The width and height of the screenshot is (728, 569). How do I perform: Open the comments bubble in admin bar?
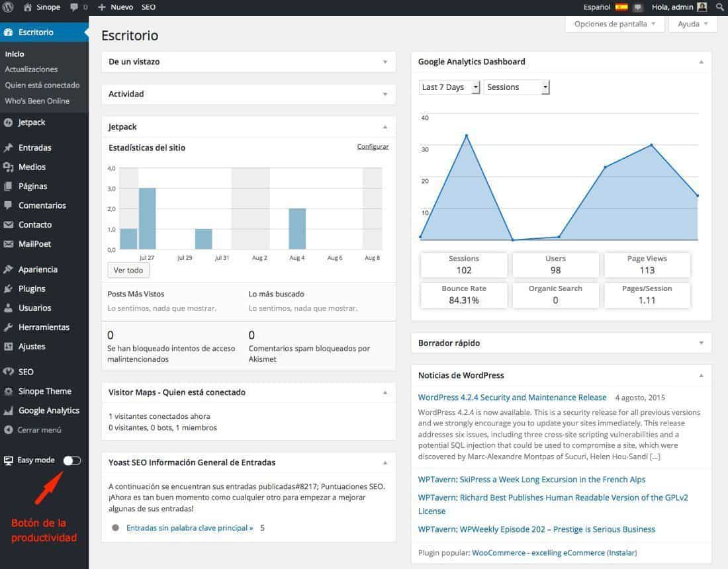pyautogui.click(x=74, y=7)
